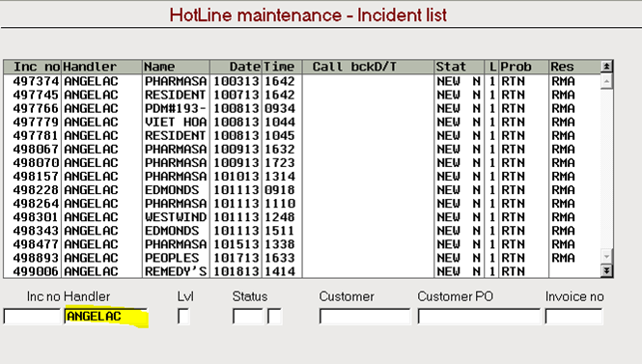
Task: Click the Customer PO input field
Action: click(x=479, y=316)
